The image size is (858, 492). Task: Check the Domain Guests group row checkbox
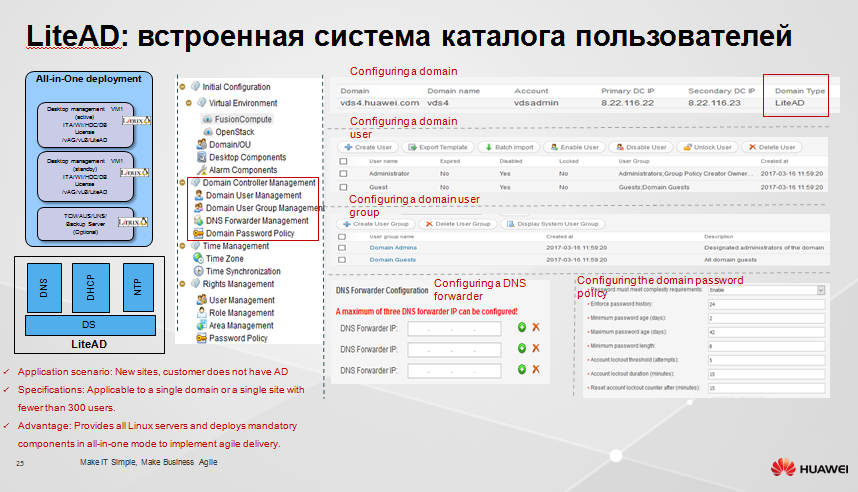342,260
